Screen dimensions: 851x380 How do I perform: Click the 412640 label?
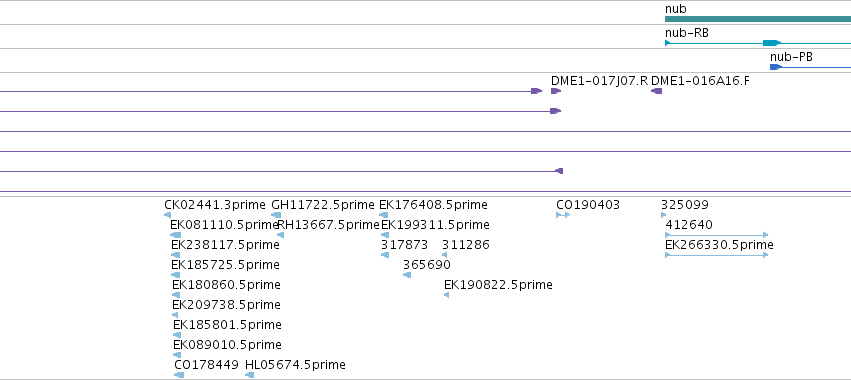coord(689,225)
